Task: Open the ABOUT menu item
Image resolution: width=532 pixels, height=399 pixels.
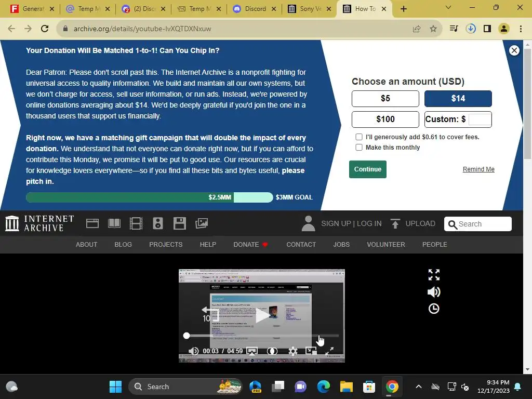Action: pyautogui.click(x=87, y=244)
